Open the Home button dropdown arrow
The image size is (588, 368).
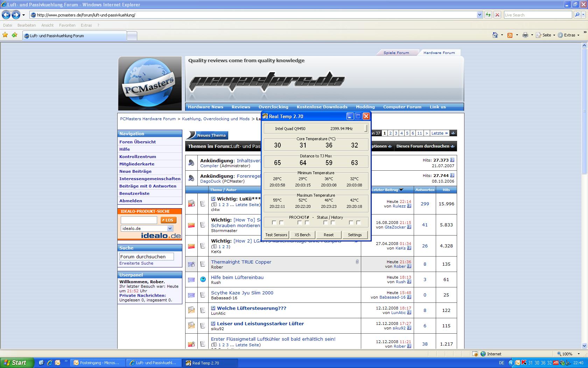click(502, 35)
